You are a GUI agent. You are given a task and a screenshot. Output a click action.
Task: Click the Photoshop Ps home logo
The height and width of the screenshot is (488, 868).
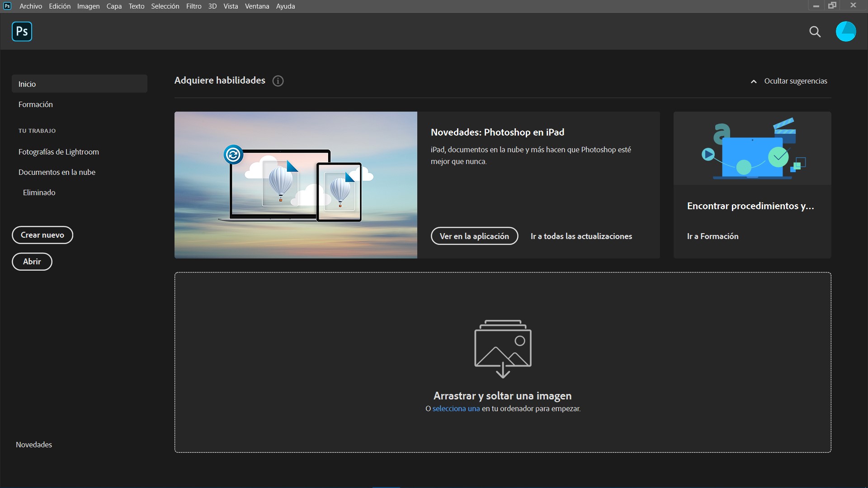coord(22,32)
